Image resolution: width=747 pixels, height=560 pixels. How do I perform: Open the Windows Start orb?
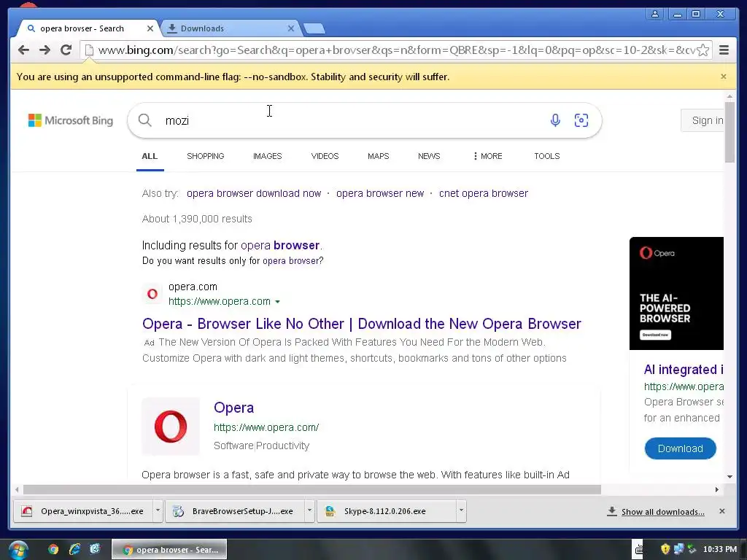point(18,551)
